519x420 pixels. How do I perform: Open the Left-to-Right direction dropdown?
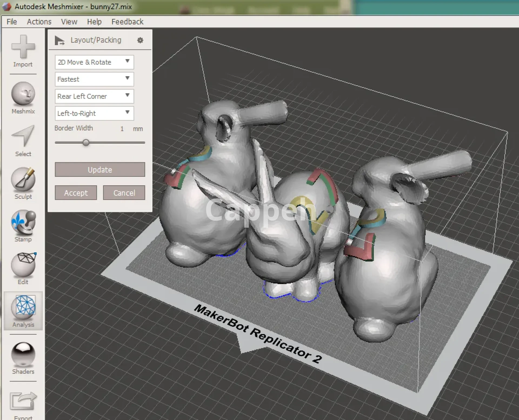coord(94,113)
